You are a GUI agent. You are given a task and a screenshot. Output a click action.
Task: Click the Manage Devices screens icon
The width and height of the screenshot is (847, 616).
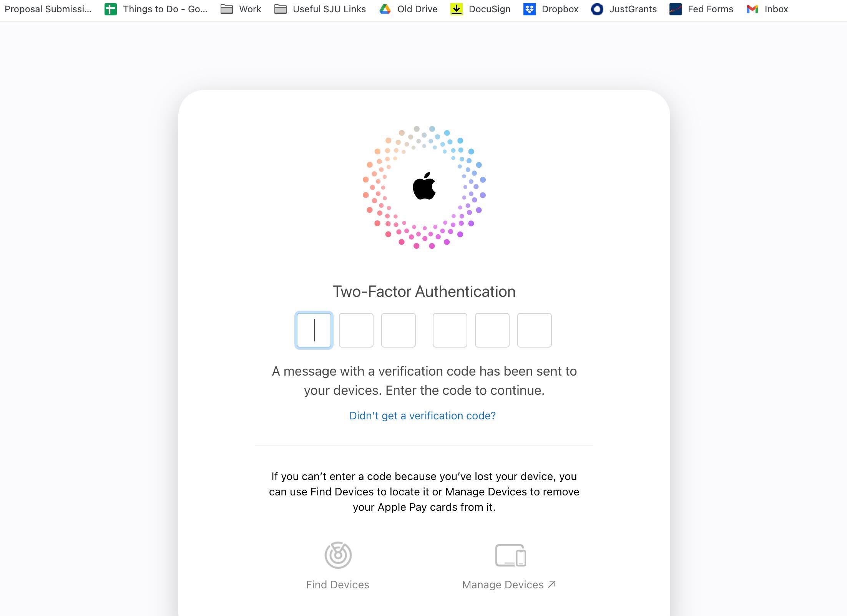510,555
